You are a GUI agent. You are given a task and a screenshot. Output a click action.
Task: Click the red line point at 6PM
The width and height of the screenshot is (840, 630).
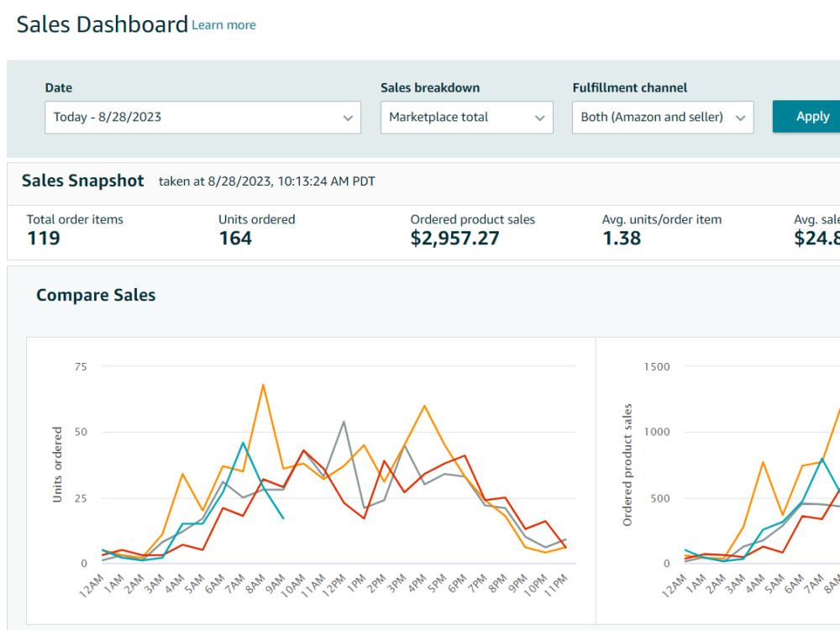pos(465,456)
